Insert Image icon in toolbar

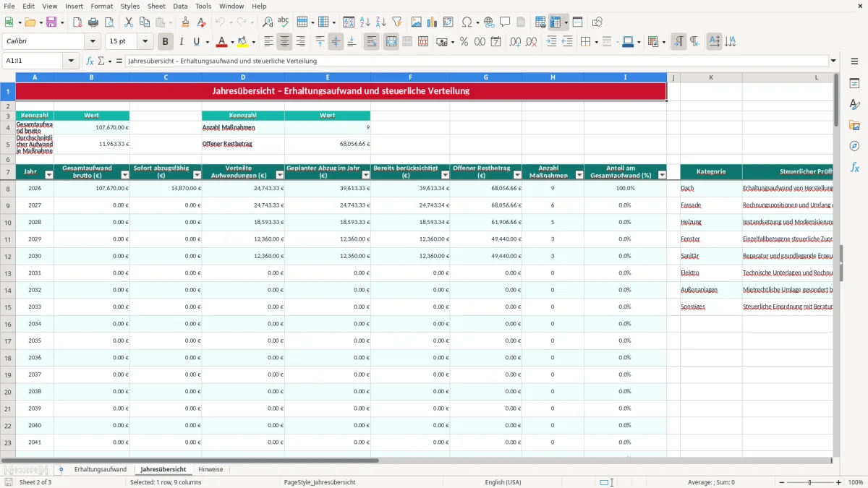point(417,22)
